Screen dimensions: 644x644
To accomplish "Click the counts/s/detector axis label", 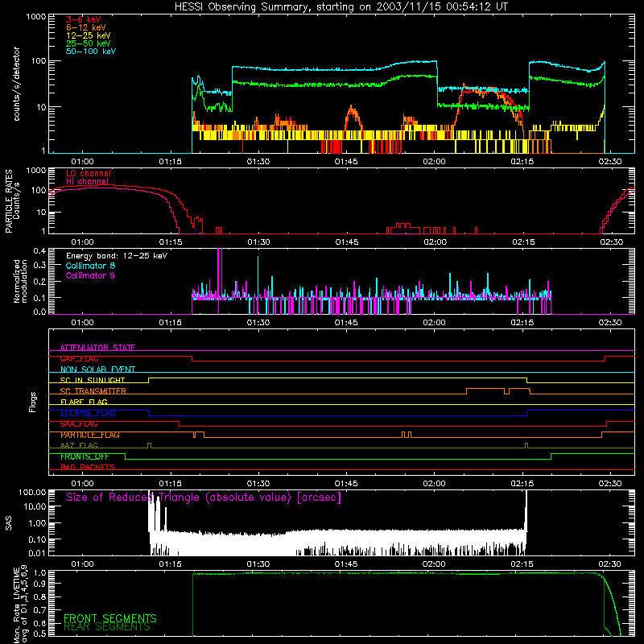I will point(16,84).
